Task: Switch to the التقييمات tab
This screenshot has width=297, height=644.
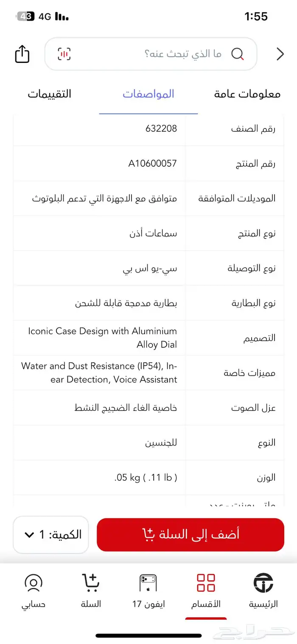Action: pos(50,94)
